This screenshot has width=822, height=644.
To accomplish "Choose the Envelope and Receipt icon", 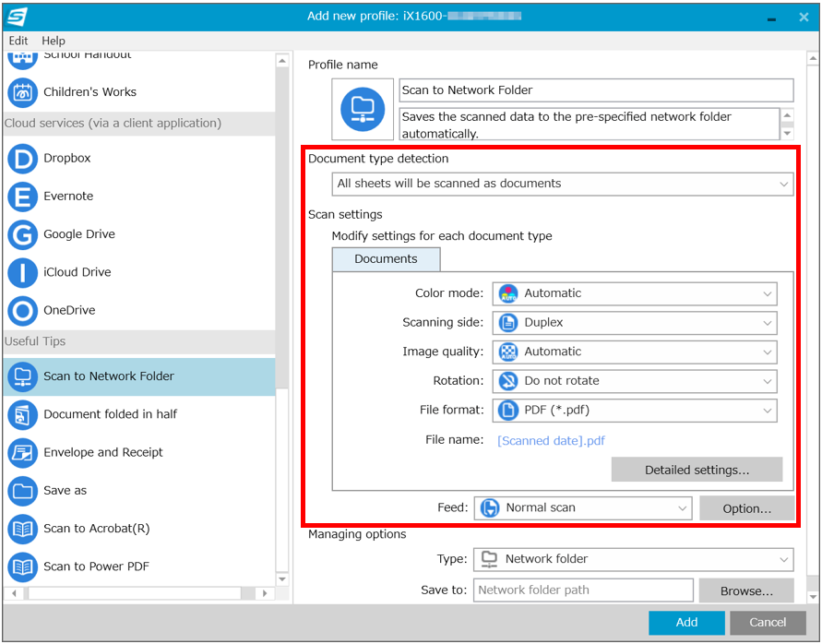I will click(x=22, y=453).
